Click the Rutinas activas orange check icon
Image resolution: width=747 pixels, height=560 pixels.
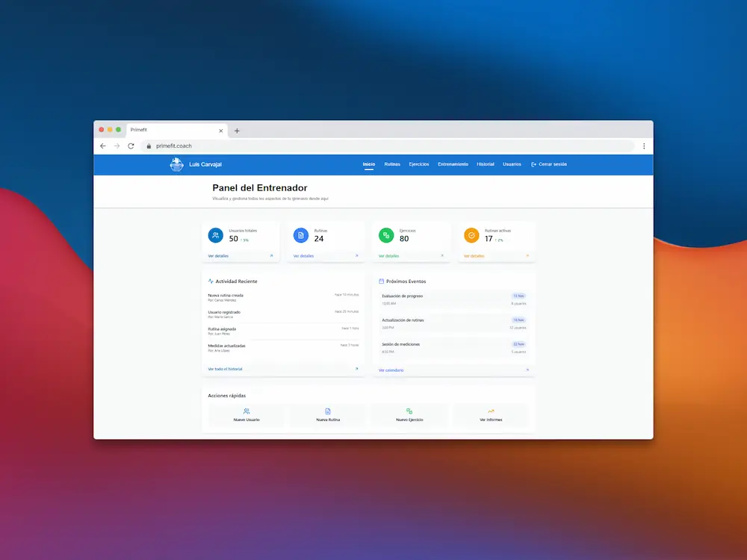pos(471,235)
